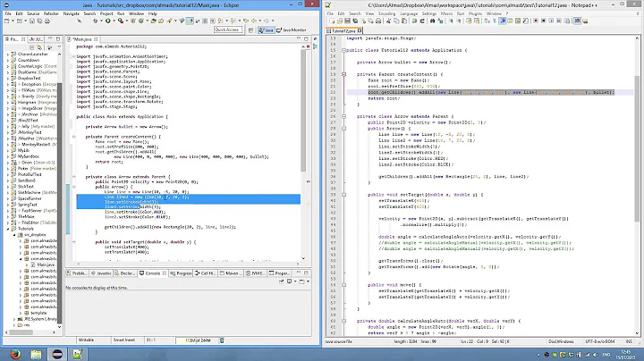This screenshot has width=644, height=361.
Task: Click Notepad++ Undo toolbar icon
Action: coord(414,21)
